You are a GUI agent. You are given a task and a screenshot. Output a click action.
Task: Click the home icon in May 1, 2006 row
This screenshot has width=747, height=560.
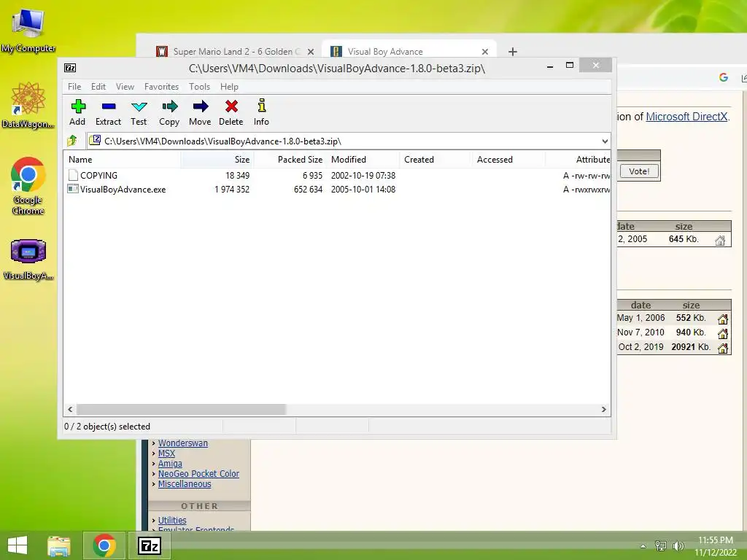coord(723,319)
